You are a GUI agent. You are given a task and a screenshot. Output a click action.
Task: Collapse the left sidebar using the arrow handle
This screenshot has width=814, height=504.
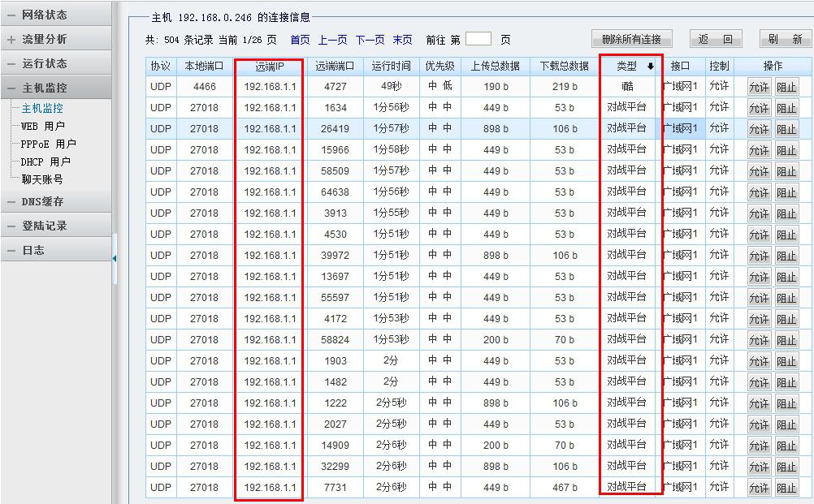pos(114,258)
